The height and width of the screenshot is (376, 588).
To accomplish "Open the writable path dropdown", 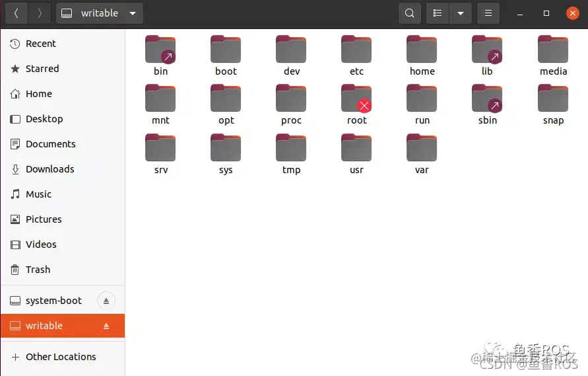I will click(100, 13).
